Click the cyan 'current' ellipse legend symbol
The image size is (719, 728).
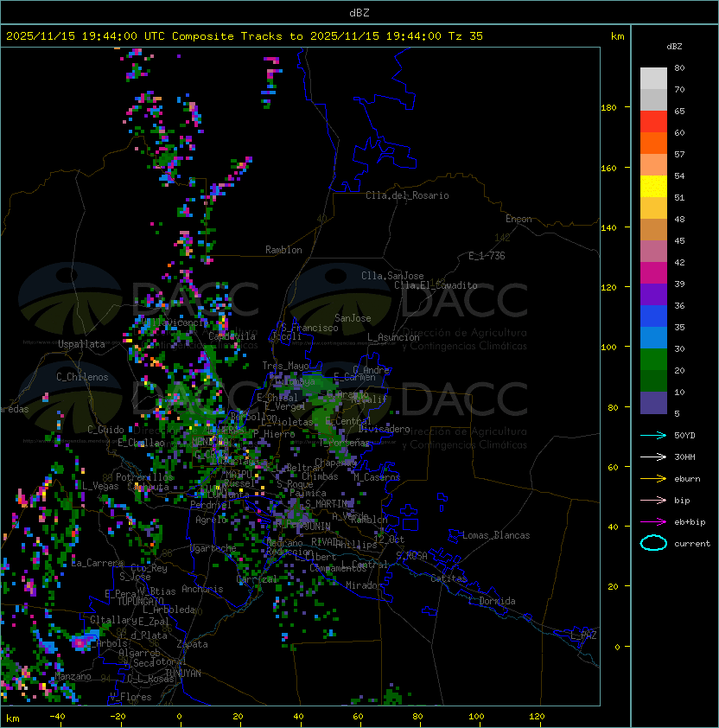tap(653, 543)
